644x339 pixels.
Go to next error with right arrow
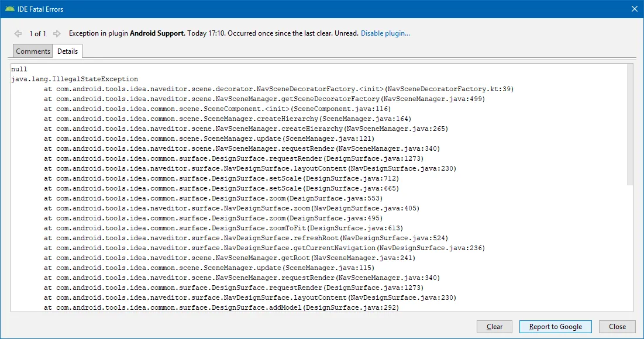[x=57, y=34]
